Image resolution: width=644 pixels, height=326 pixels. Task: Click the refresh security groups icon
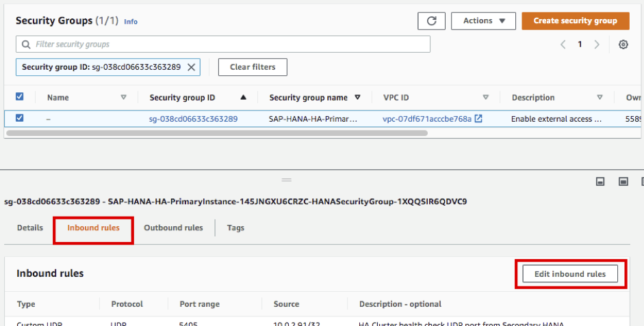pyautogui.click(x=431, y=21)
